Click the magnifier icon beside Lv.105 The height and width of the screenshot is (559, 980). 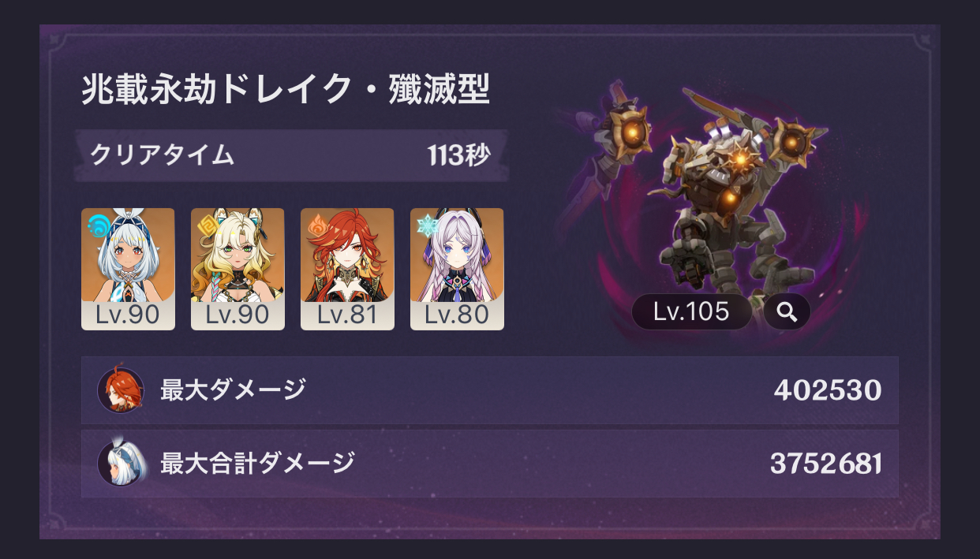click(787, 312)
